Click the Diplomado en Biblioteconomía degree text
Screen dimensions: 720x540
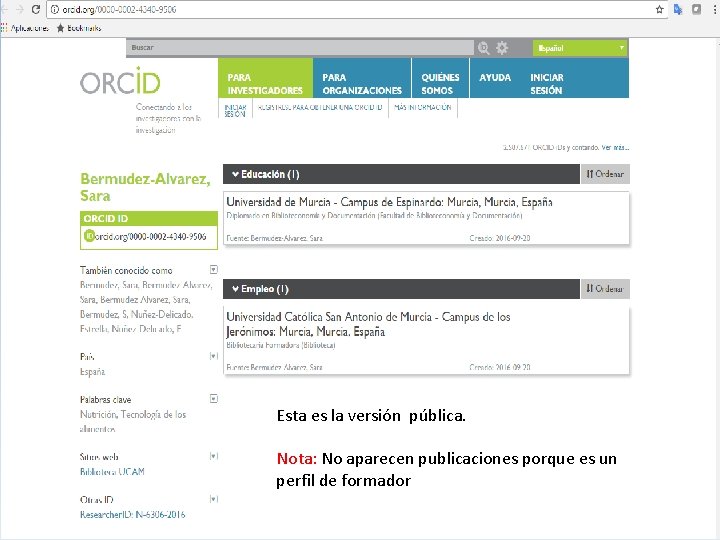(x=374, y=215)
